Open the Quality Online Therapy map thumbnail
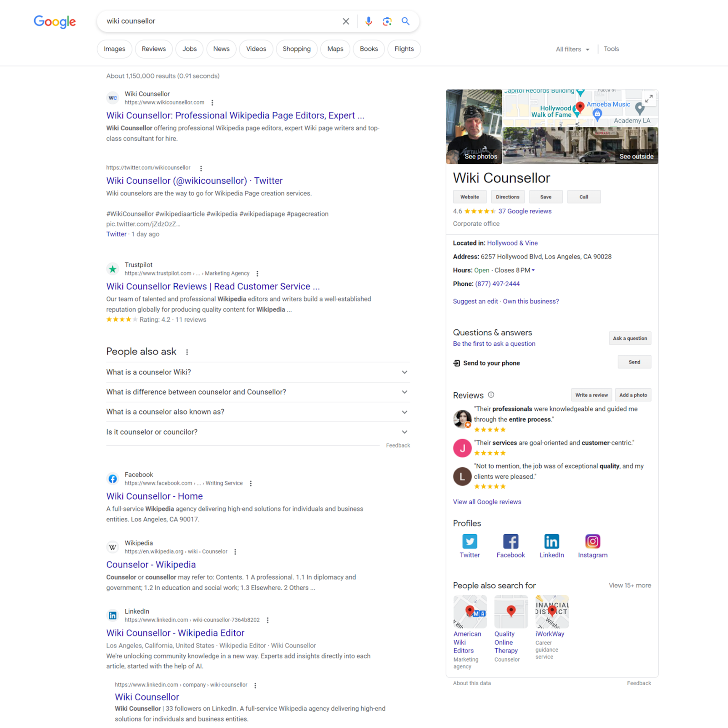The height and width of the screenshot is (728, 728). click(x=511, y=612)
